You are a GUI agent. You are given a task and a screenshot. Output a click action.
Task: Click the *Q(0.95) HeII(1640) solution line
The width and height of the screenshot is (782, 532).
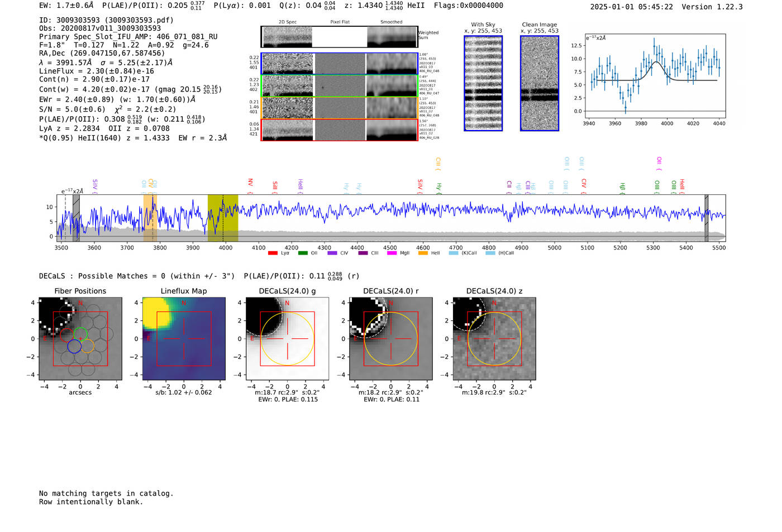pyautogui.click(x=133, y=138)
